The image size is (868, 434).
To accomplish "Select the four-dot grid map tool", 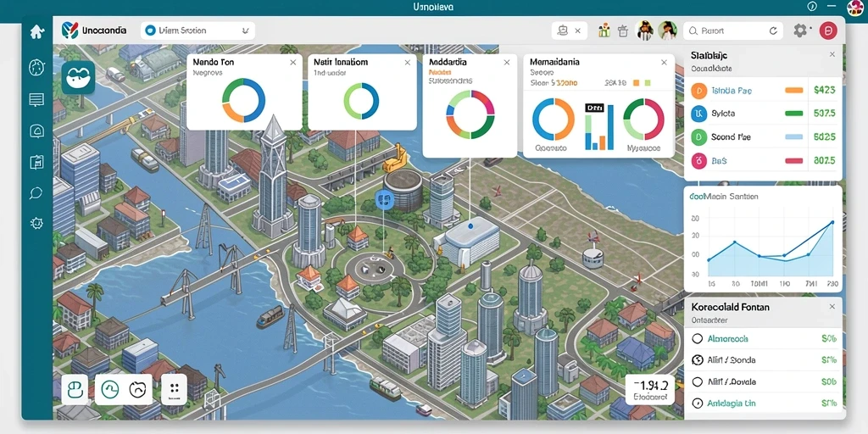I will (x=174, y=390).
